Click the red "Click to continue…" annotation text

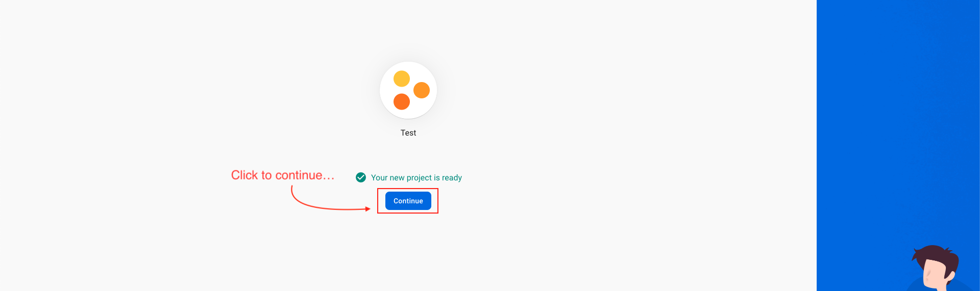(x=283, y=175)
